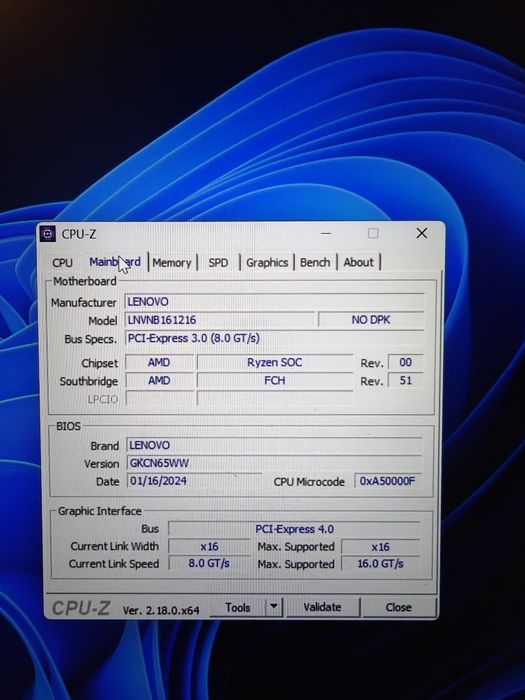Click BIOS Version GKCN65WW
The width and height of the screenshot is (525, 700).
[x=274, y=463]
